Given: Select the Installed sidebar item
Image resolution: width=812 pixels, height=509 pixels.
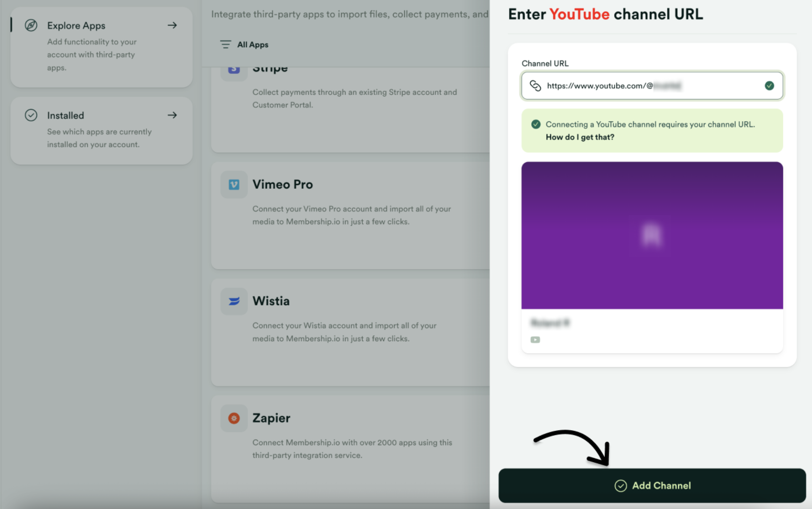Looking at the screenshot, I should coord(101,130).
